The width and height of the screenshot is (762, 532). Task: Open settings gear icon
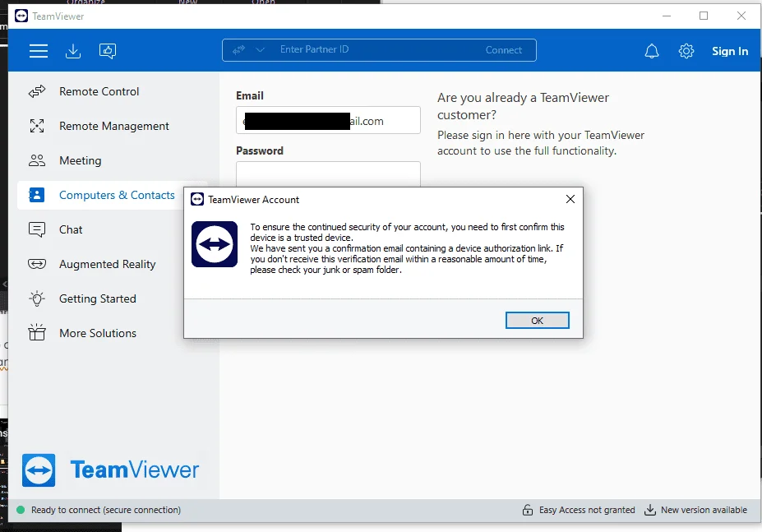click(x=686, y=51)
